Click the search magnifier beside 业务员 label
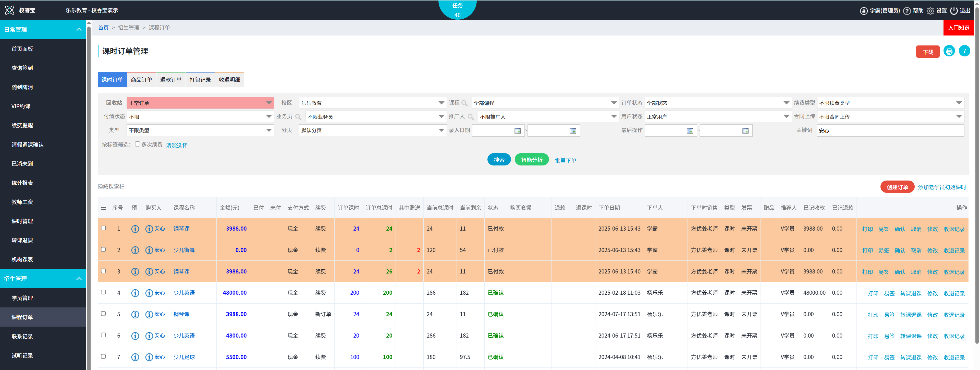Viewport: 980px width, 370px height. click(298, 117)
